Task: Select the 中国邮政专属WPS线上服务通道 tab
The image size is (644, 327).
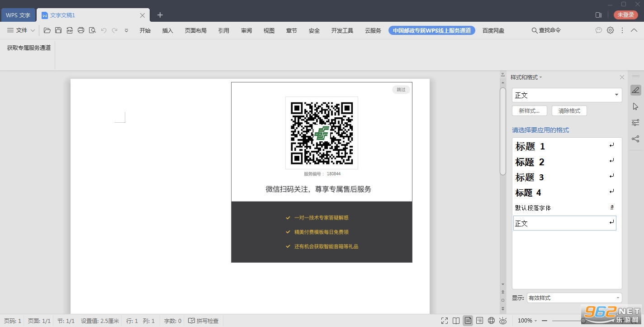Action: click(x=432, y=30)
